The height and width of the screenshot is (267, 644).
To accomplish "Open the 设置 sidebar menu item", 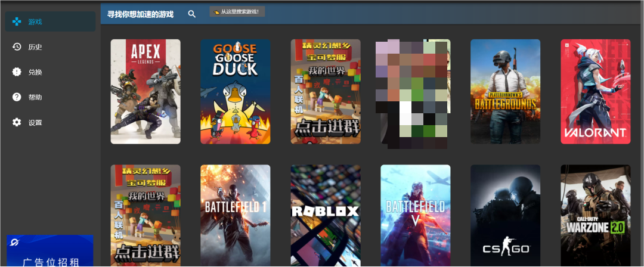I will point(50,122).
